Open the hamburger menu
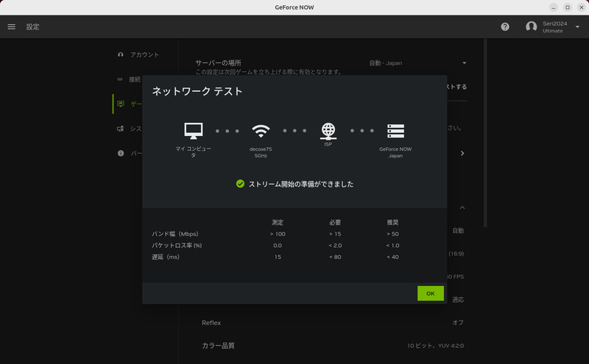This screenshot has height=364, width=589. click(12, 26)
